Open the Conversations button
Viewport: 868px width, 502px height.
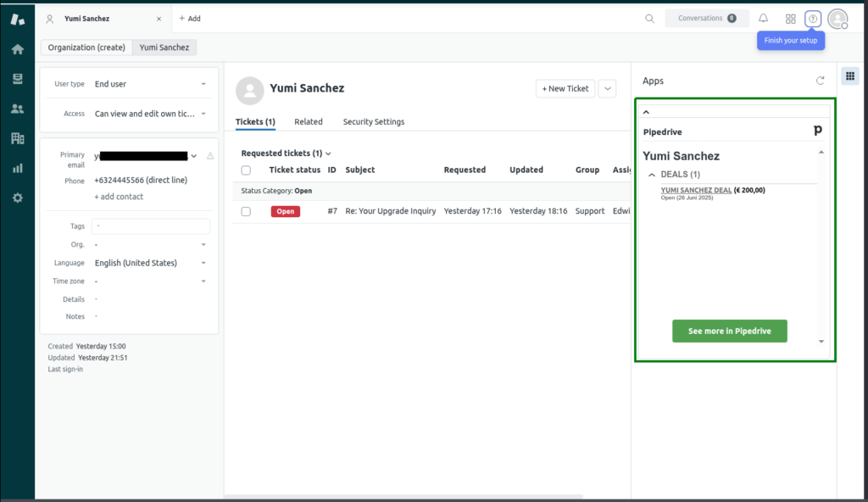[x=707, y=19]
